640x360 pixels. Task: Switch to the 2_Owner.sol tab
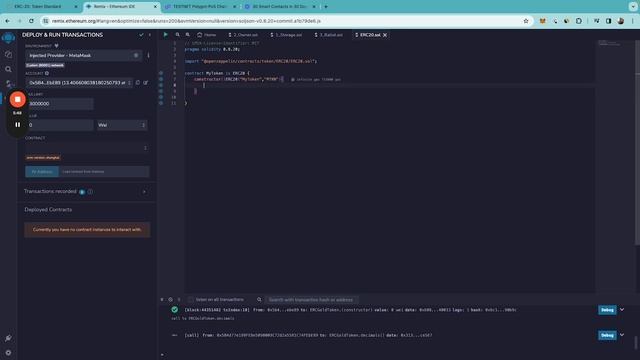243,35
